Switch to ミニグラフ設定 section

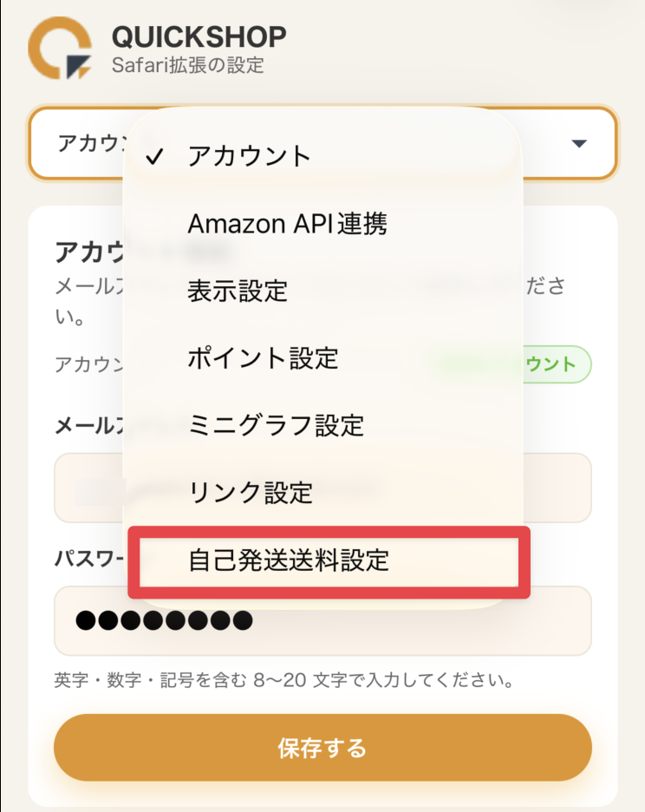coord(276,425)
